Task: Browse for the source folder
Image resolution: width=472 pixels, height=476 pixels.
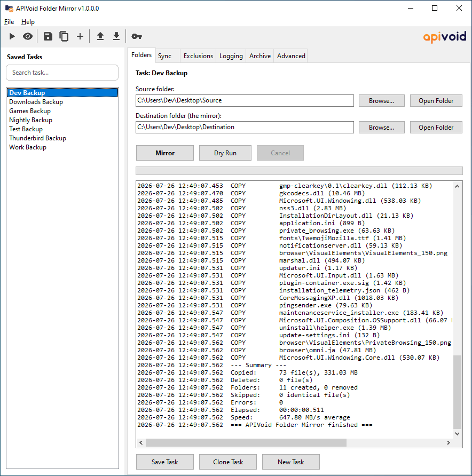Action: click(x=381, y=101)
